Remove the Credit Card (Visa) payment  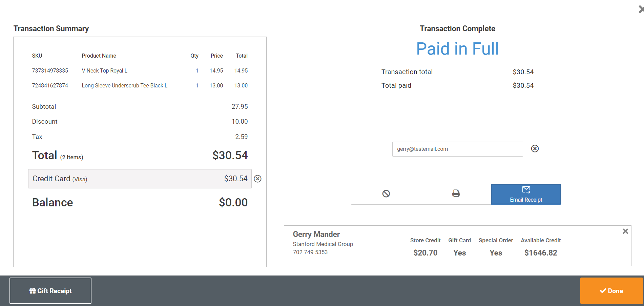click(x=258, y=179)
